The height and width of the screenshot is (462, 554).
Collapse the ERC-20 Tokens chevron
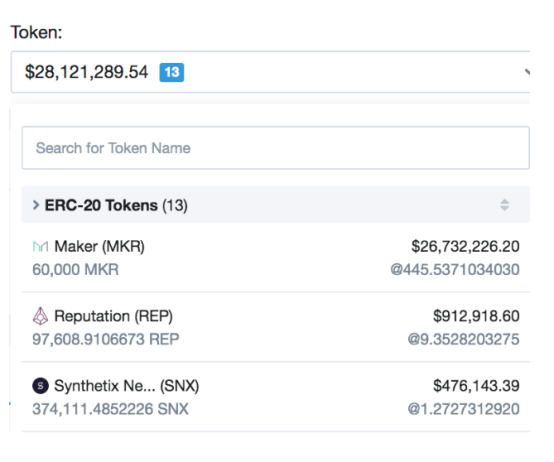(36, 205)
